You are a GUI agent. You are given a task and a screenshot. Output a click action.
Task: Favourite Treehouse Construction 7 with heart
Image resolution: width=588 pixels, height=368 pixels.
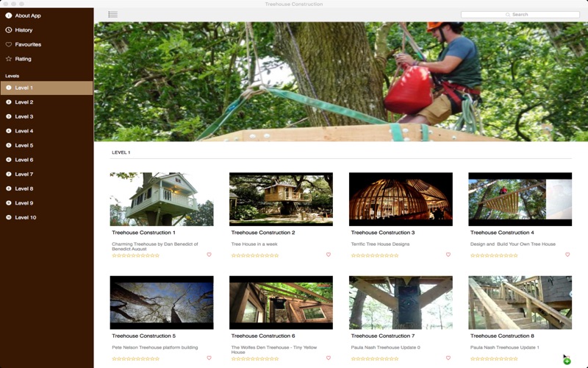pos(448,358)
